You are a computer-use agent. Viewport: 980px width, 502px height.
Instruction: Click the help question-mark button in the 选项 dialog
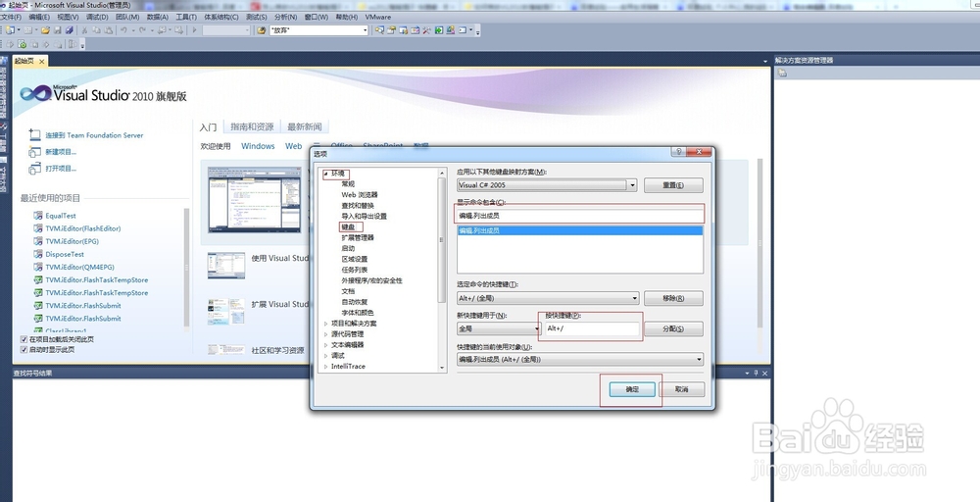(678, 152)
